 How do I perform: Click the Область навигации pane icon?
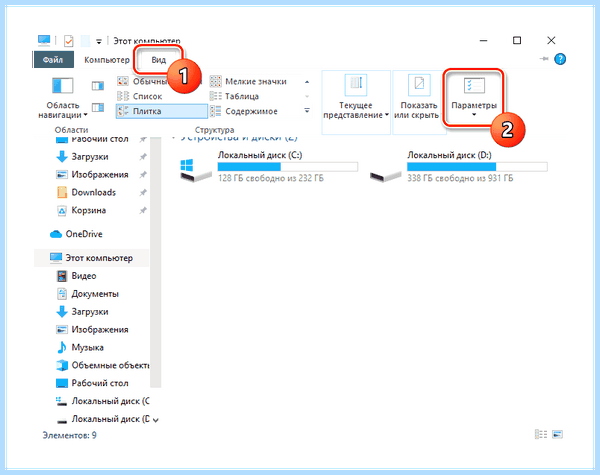[x=62, y=86]
